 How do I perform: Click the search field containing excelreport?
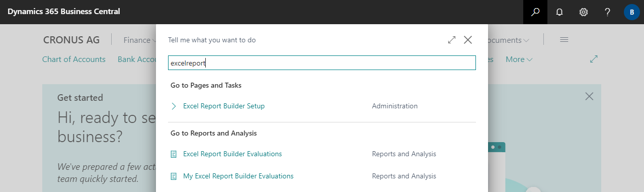click(x=322, y=63)
